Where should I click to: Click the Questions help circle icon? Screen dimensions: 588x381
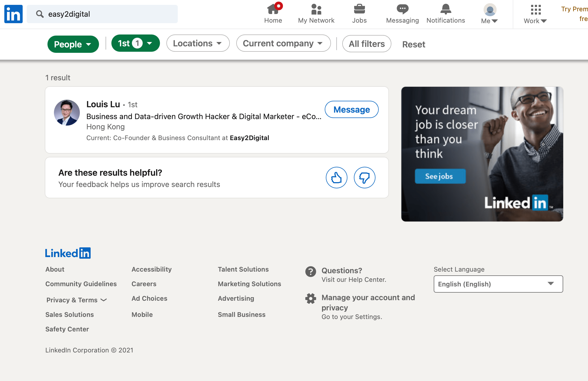[311, 271]
